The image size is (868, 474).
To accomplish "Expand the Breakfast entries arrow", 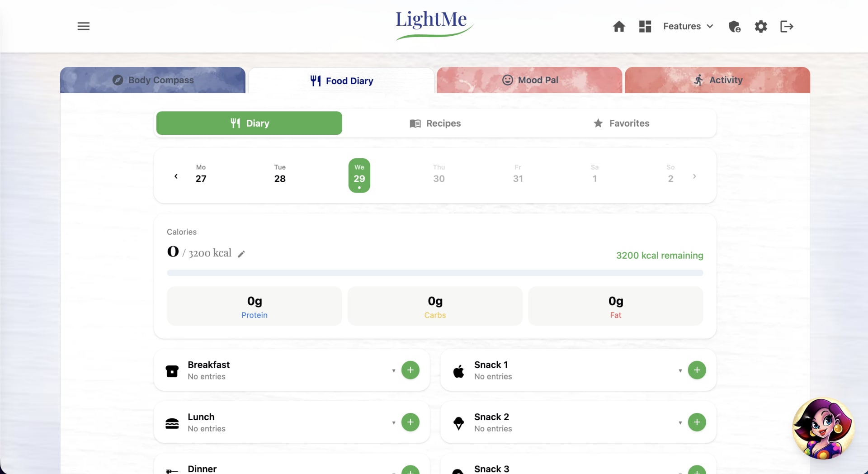I will click(x=394, y=370).
